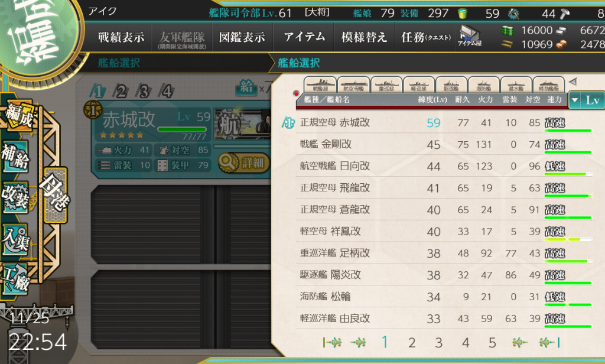Viewport: 605px width, 364px height.
Task: Open the Lv sort order dropdown
Action: click(587, 100)
